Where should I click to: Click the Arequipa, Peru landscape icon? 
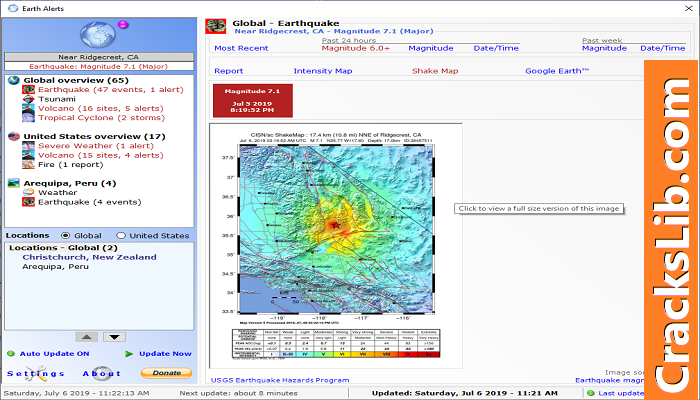point(14,183)
